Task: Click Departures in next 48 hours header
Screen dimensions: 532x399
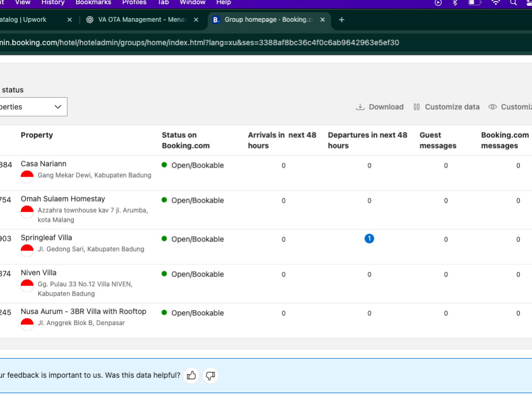Action: (368, 140)
